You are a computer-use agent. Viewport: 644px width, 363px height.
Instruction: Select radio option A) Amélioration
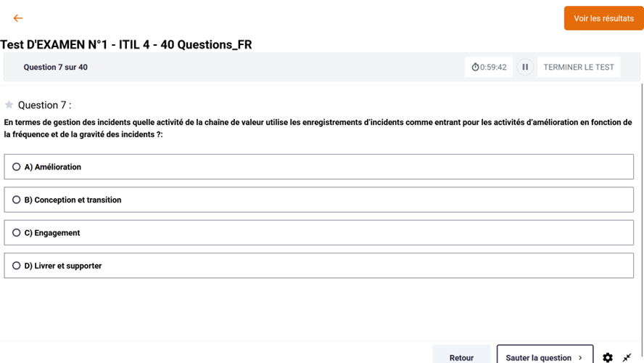pos(16,166)
